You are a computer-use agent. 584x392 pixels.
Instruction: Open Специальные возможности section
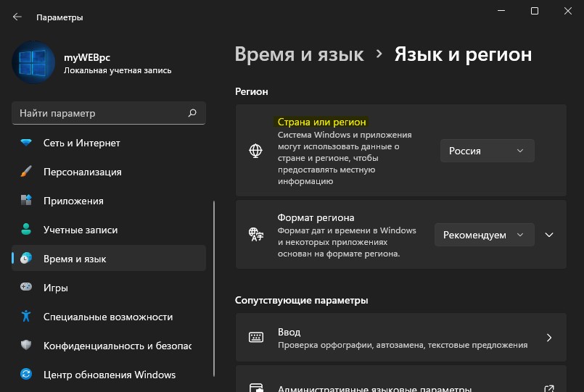(x=109, y=317)
